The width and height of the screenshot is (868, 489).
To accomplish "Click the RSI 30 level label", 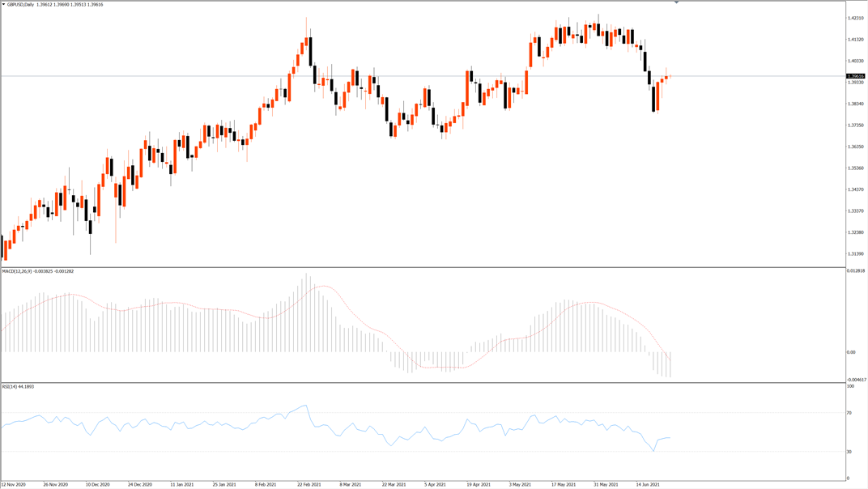I will pyautogui.click(x=849, y=451).
